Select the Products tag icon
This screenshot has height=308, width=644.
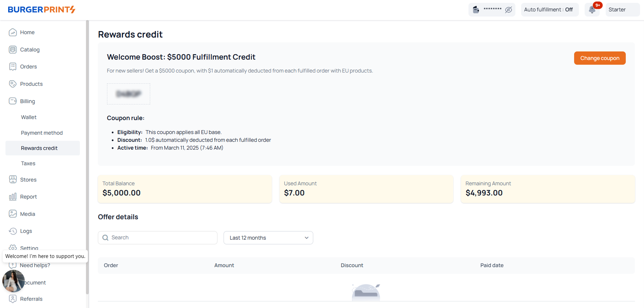pos(13,84)
